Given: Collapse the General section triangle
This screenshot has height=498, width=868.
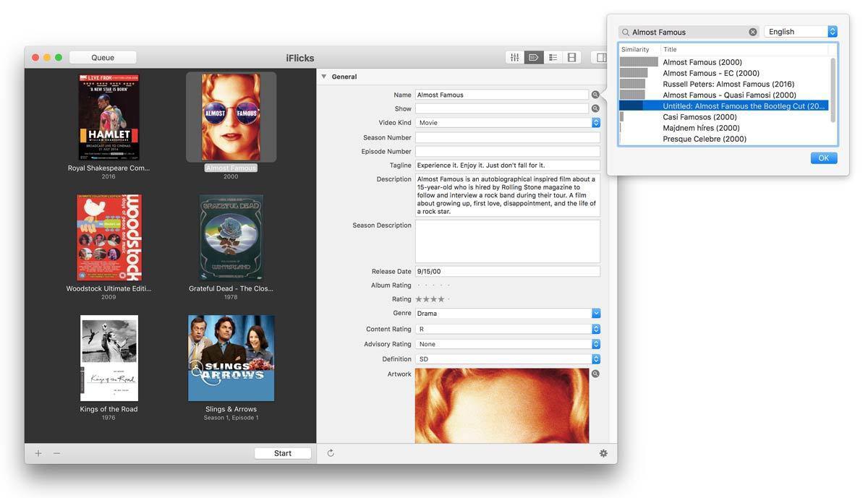Looking at the screenshot, I should [x=323, y=77].
